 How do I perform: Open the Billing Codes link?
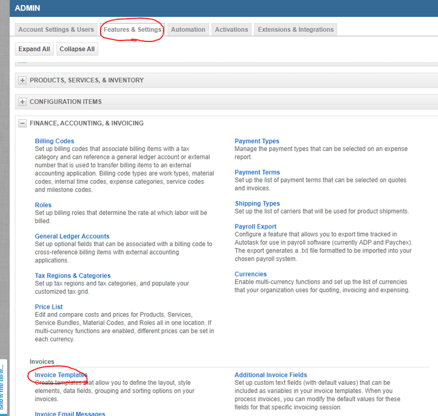click(x=54, y=141)
